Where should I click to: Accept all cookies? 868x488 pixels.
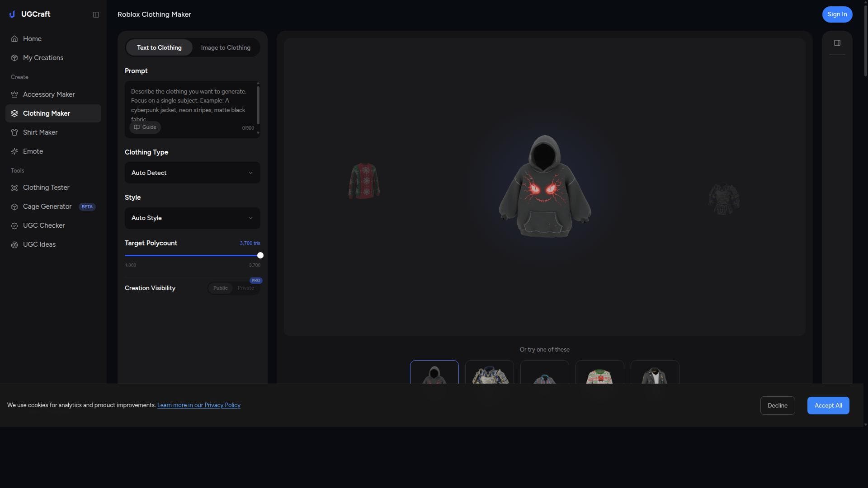[828, 405]
